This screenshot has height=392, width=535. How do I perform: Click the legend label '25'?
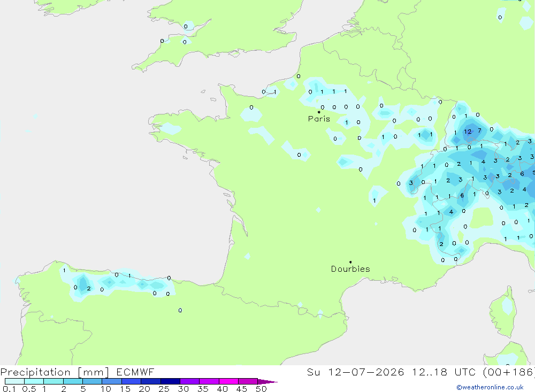click(x=164, y=389)
